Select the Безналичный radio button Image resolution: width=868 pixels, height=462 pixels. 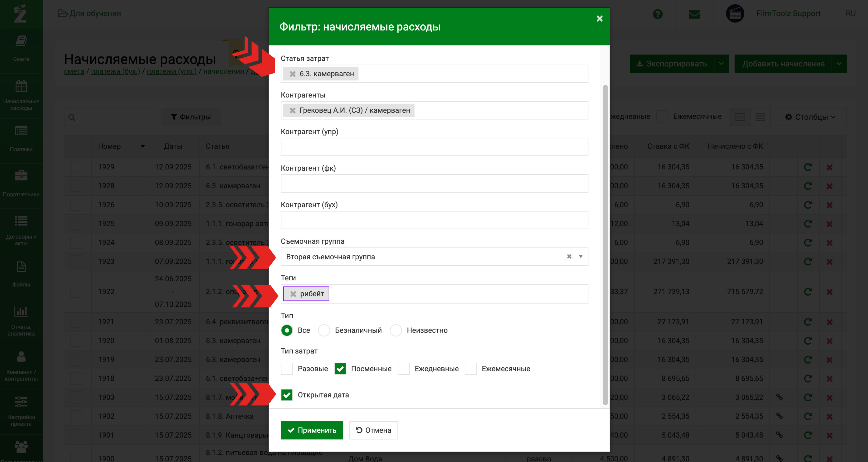point(324,330)
